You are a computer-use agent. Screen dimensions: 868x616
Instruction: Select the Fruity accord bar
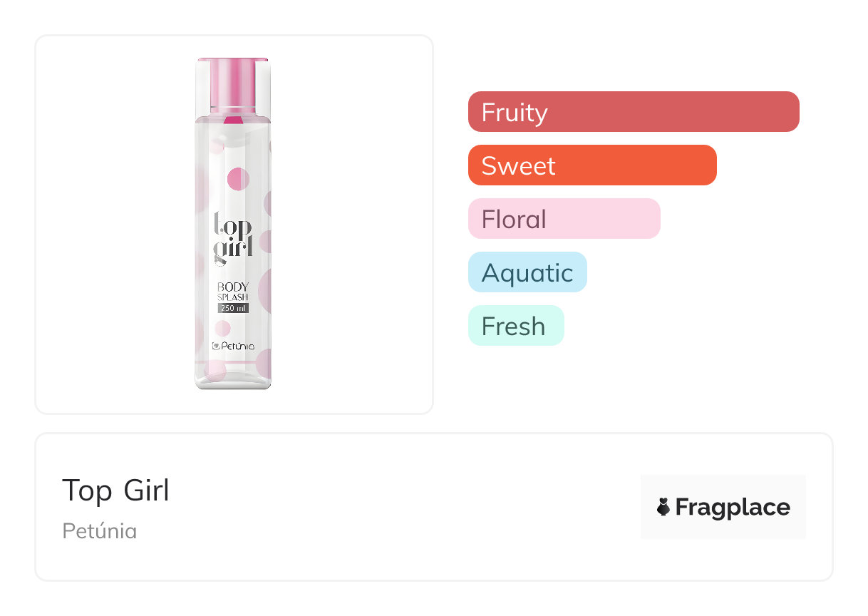pos(633,112)
